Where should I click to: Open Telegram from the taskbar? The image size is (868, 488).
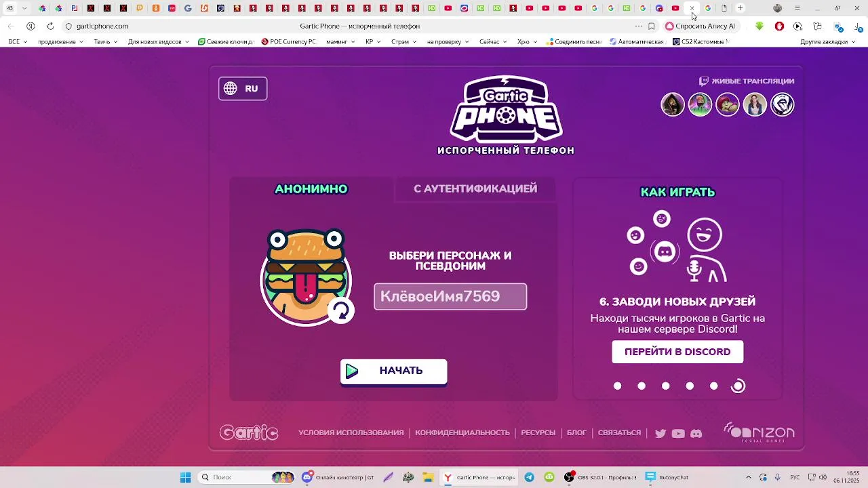click(529, 477)
